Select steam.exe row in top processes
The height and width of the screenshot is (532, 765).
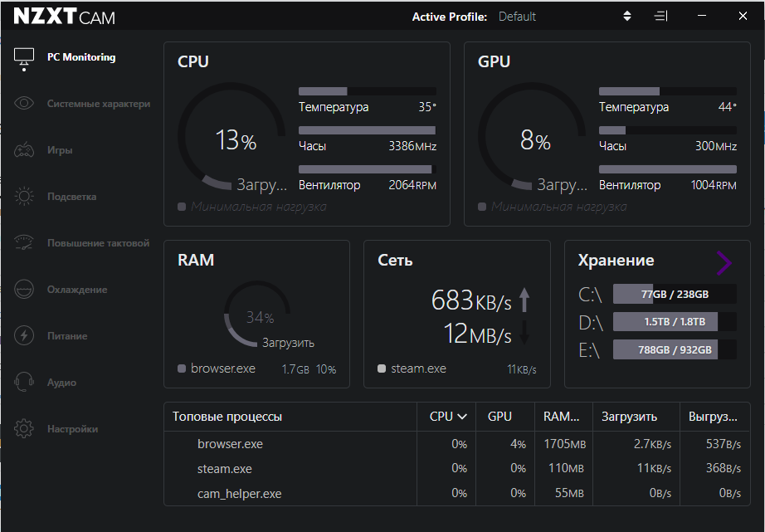point(456,469)
